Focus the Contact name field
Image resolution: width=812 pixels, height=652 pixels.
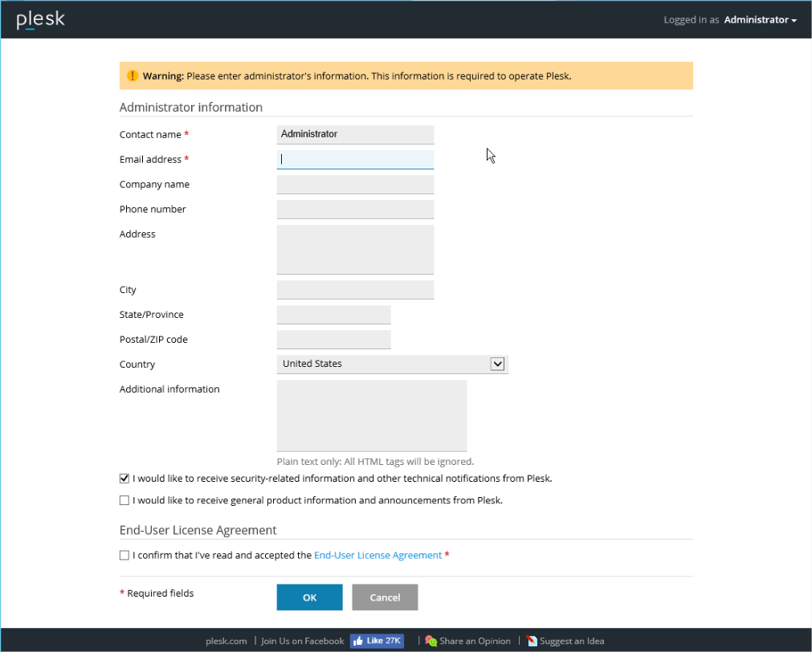[355, 135]
